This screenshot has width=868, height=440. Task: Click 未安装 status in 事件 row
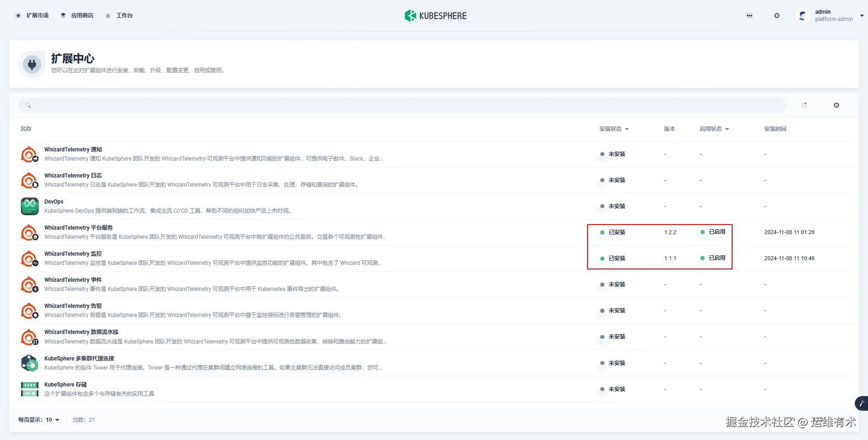[613, 284]
